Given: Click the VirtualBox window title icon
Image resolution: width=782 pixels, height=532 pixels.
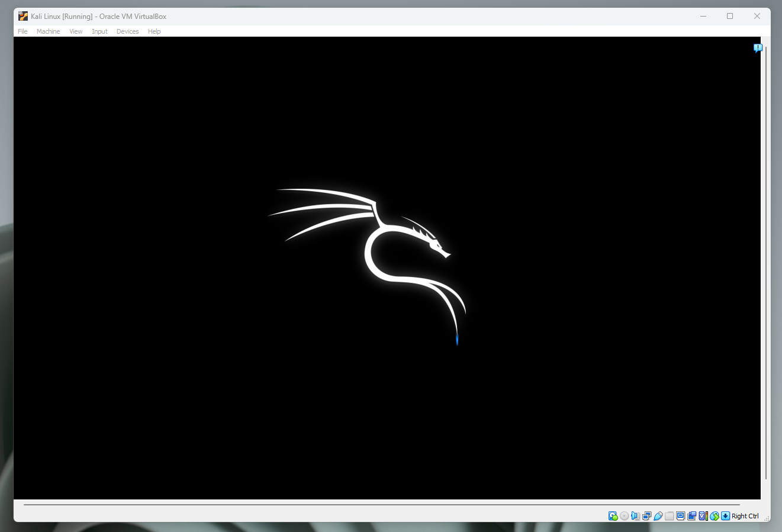Looking at the screenshot, I should 23,16.
